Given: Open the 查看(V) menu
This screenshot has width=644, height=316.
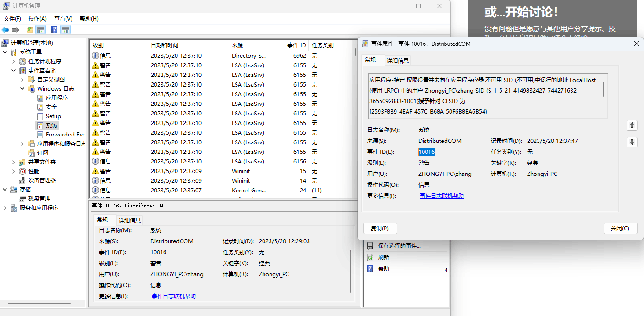Looking at the screenshot, I should pos(63,19).
